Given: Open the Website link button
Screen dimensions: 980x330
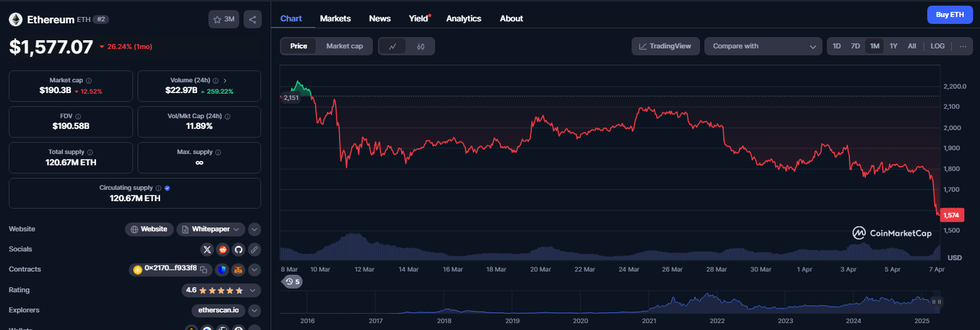Looking at the screenshot, I should (x=149, y=229).
